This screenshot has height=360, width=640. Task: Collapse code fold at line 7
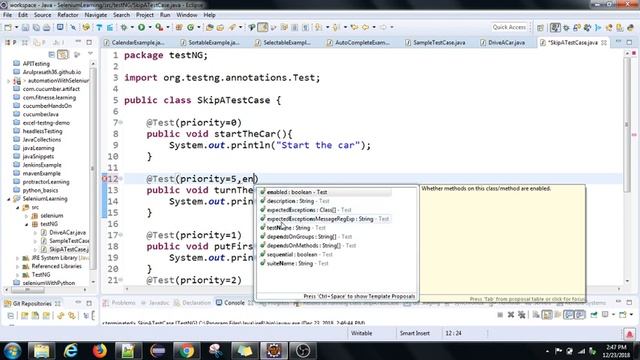(x=121, y=122)
